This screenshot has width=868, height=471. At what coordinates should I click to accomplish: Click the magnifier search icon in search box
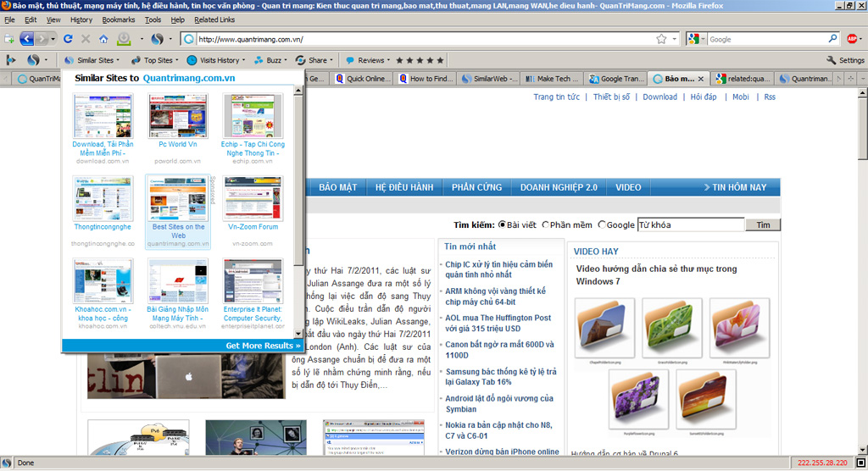point(832,39)
